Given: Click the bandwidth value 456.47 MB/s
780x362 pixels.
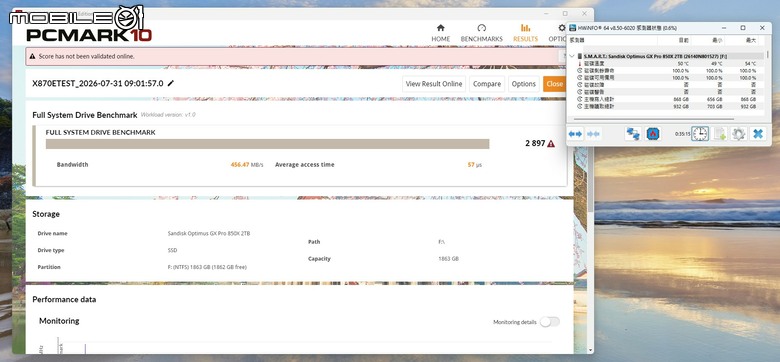Looking at the screenshot, I should pyautogui.click(x=247, y=165).
